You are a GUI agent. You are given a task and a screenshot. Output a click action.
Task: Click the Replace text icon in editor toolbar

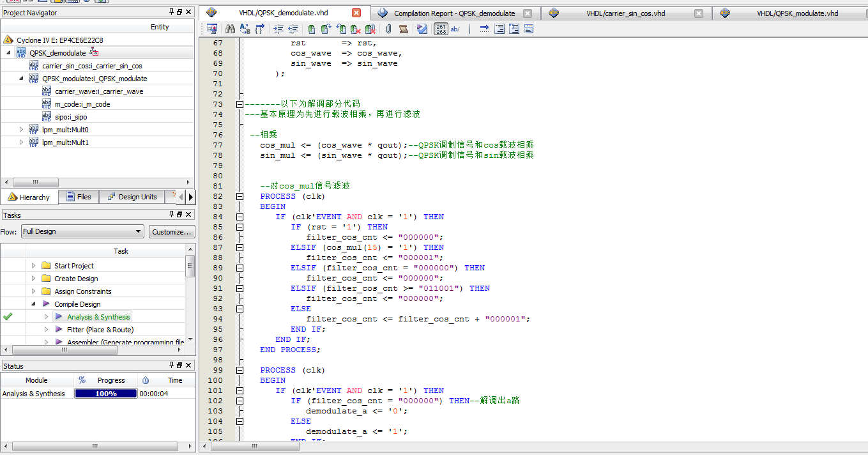coord(245,29)
